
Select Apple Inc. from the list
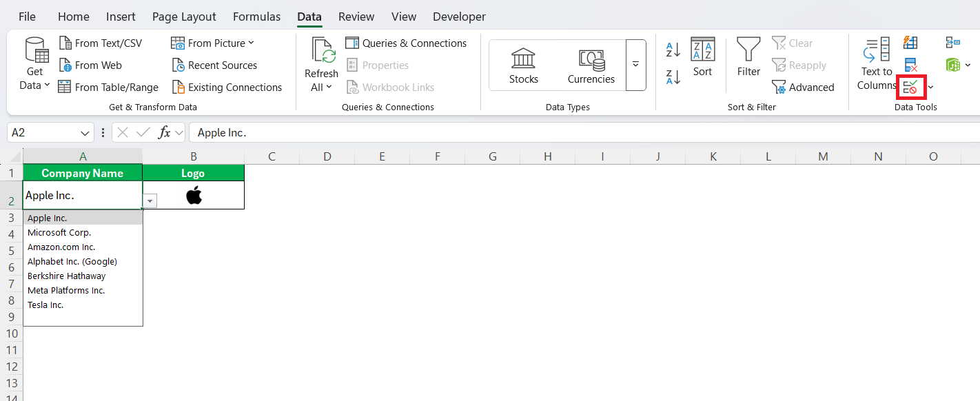click(x=83, y=218)
